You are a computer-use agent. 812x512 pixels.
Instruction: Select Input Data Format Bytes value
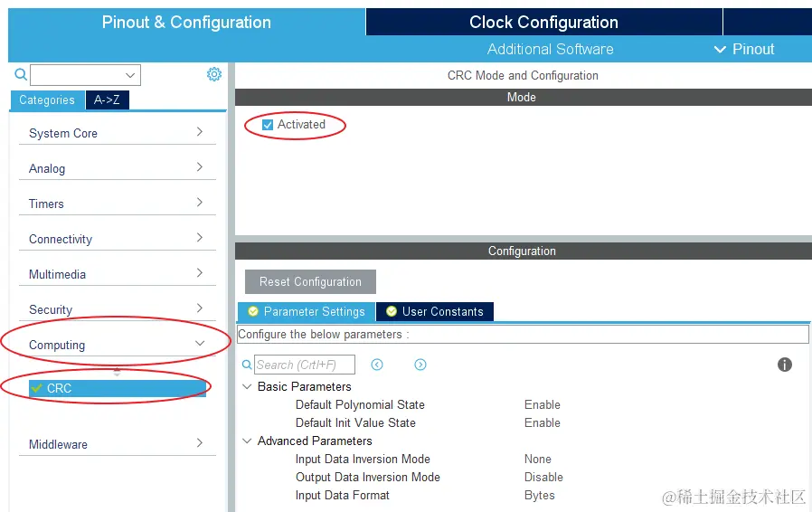(x=539, y=496)
